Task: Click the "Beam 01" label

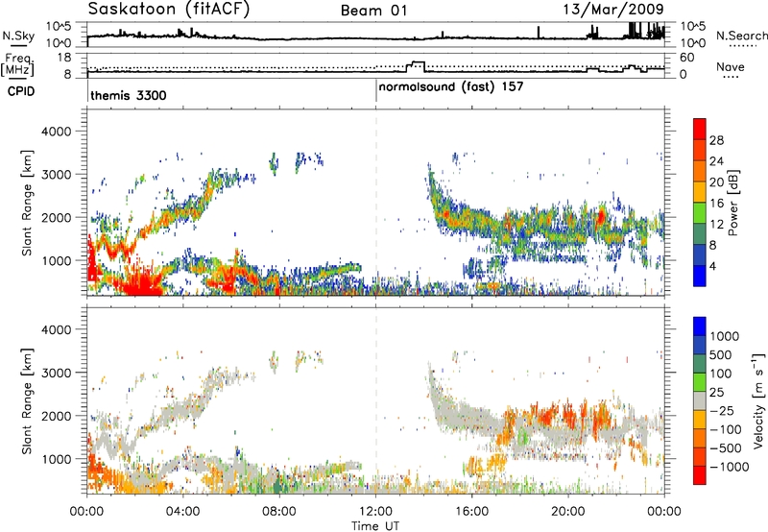Action: tap(374, 11)
